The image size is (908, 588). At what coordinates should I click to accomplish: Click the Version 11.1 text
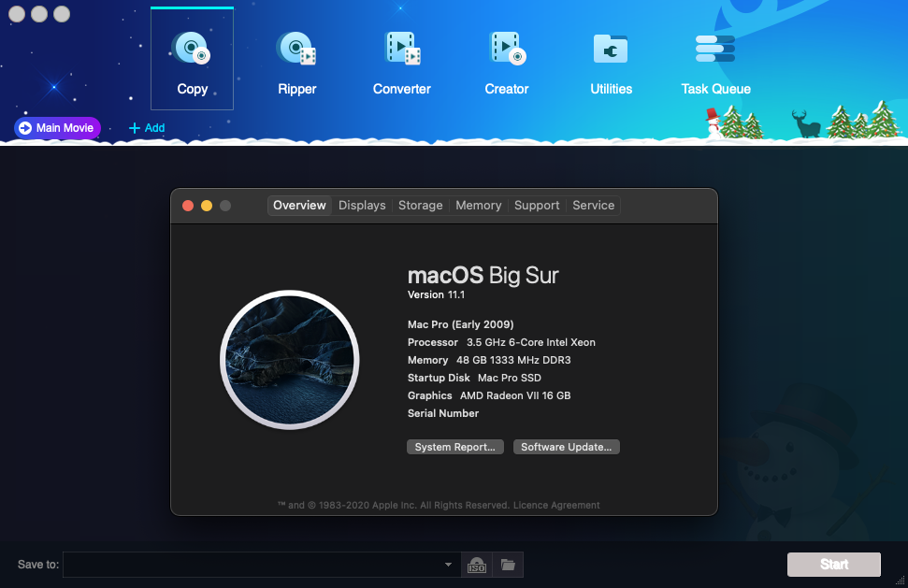tap(436, 294)
